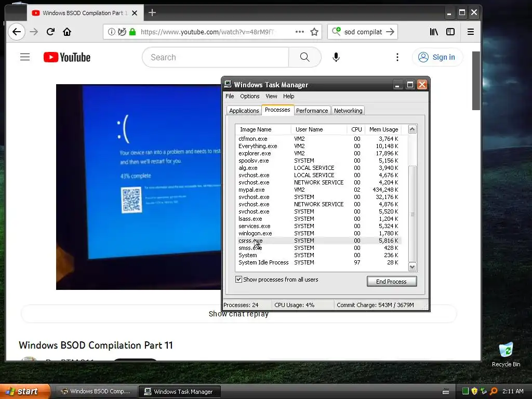Open Task Manager File menu

pos(230,96)
